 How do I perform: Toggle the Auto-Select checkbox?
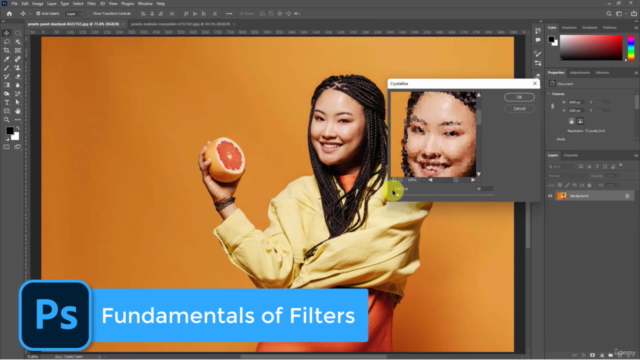pos(38,13)
